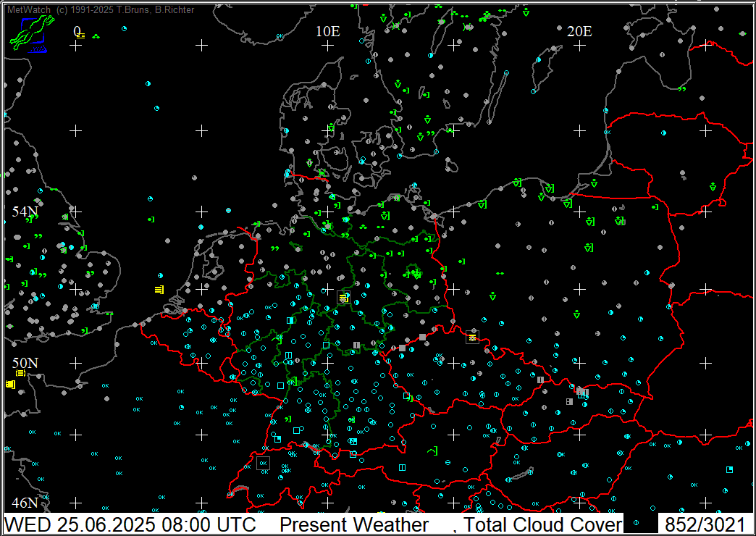Select the yellow square symbol below the 50N label

pos(10,384)
